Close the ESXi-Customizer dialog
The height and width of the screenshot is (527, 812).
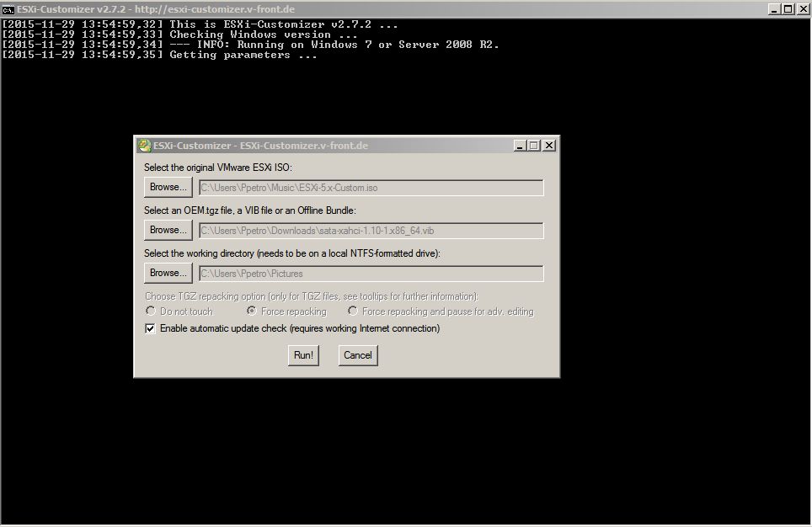coord(549,146)
